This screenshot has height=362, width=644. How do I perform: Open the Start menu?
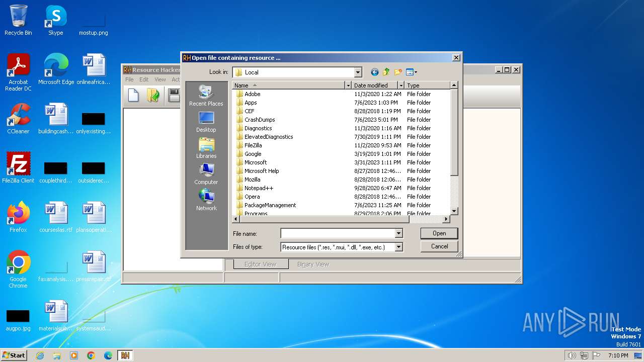[14, 355]
